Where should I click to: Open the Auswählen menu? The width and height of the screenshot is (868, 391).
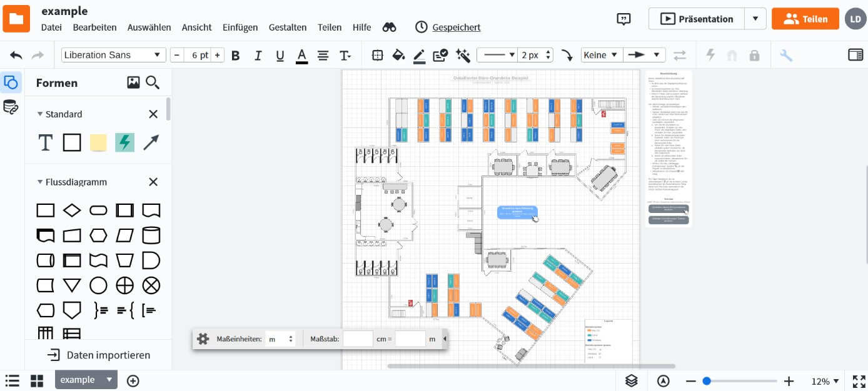pyautogui.click(x=149, y=27)
